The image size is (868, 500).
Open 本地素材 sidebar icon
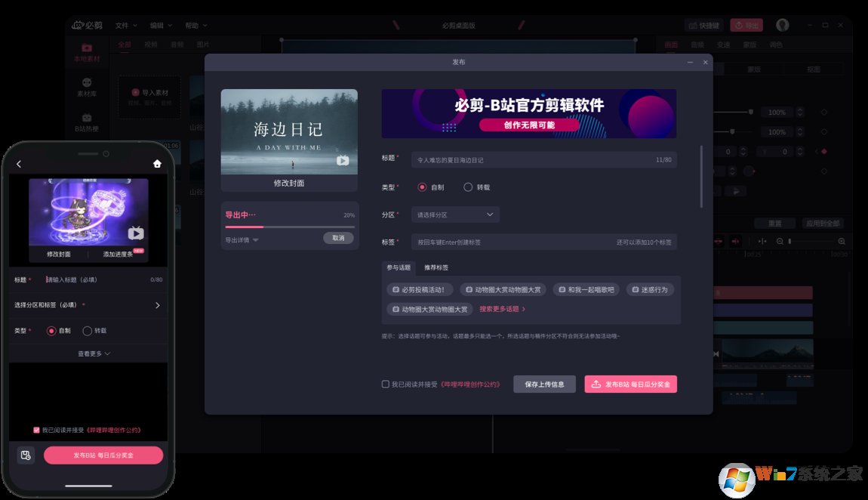[x=87, y=53]
